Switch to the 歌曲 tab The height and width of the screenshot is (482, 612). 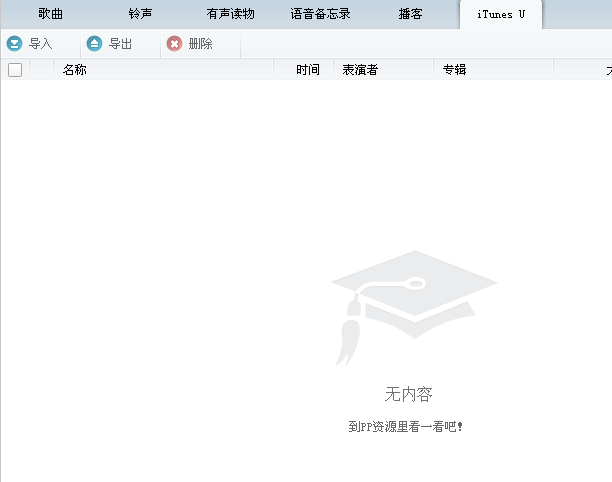pos(50,14)
